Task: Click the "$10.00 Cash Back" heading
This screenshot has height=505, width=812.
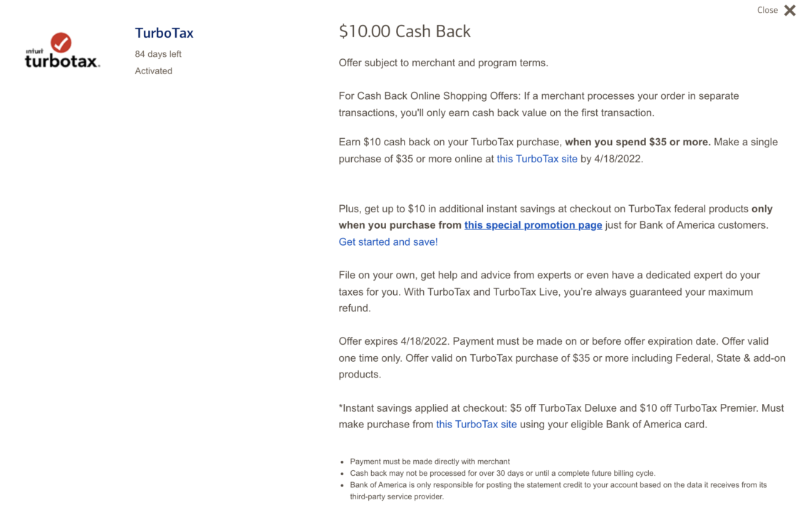Action: (405, 31)
